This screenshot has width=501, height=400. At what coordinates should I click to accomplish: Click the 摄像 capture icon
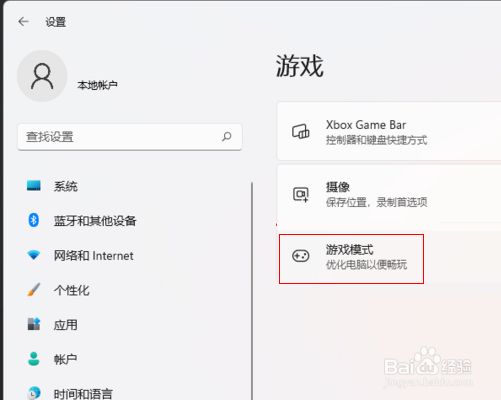301,194
